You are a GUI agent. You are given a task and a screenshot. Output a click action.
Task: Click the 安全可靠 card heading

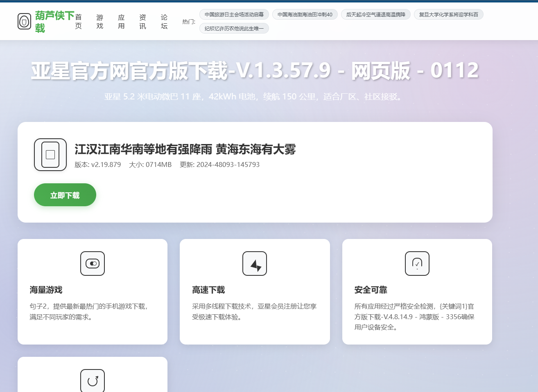371,290
